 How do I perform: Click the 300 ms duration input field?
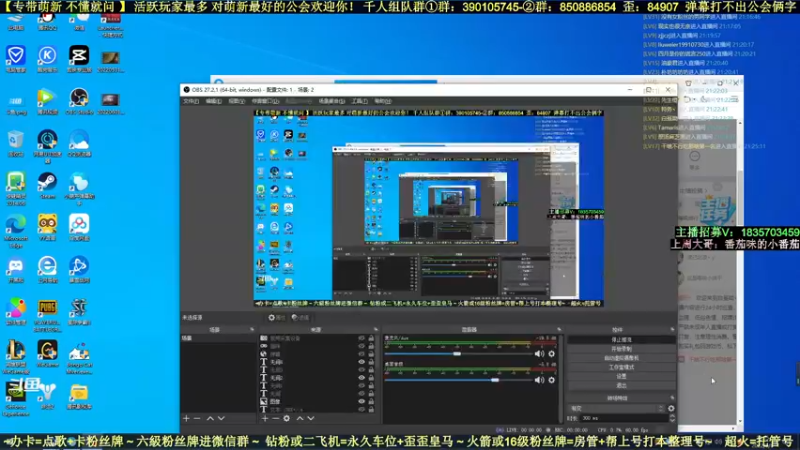(624, 418)
